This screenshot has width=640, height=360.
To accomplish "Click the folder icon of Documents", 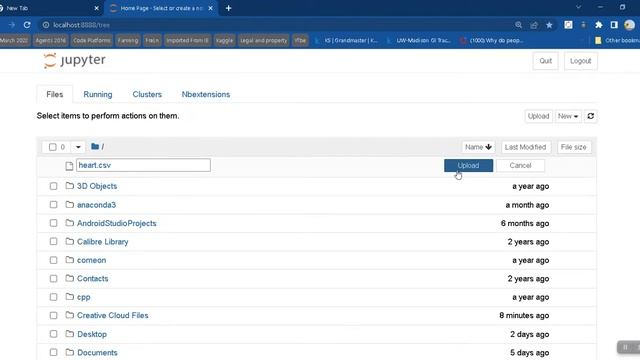I will point(70,352).
